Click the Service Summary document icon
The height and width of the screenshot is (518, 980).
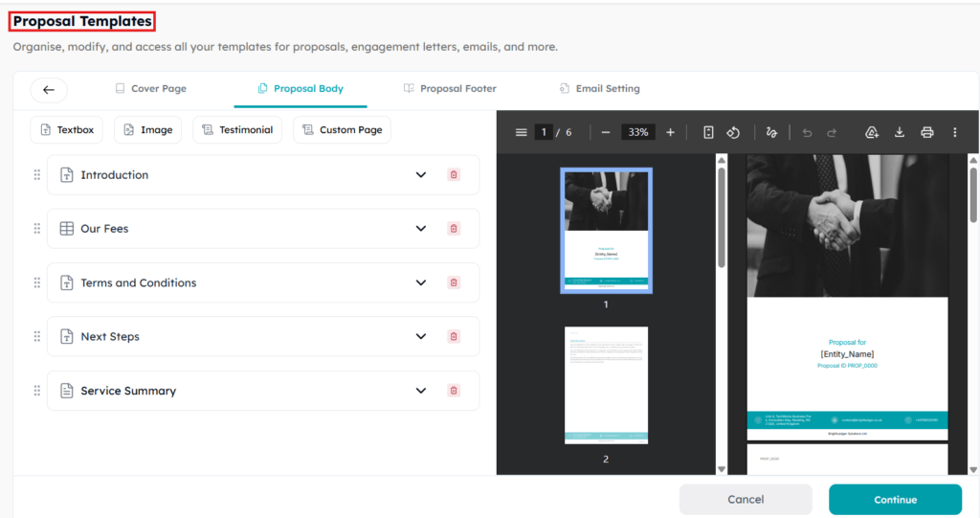[67, 391]
